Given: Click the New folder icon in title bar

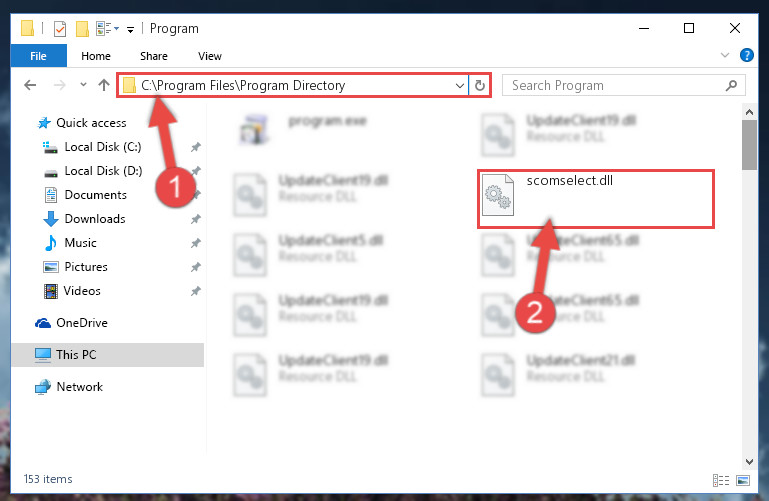Looking at the screenshot, I should pos(82,29).
